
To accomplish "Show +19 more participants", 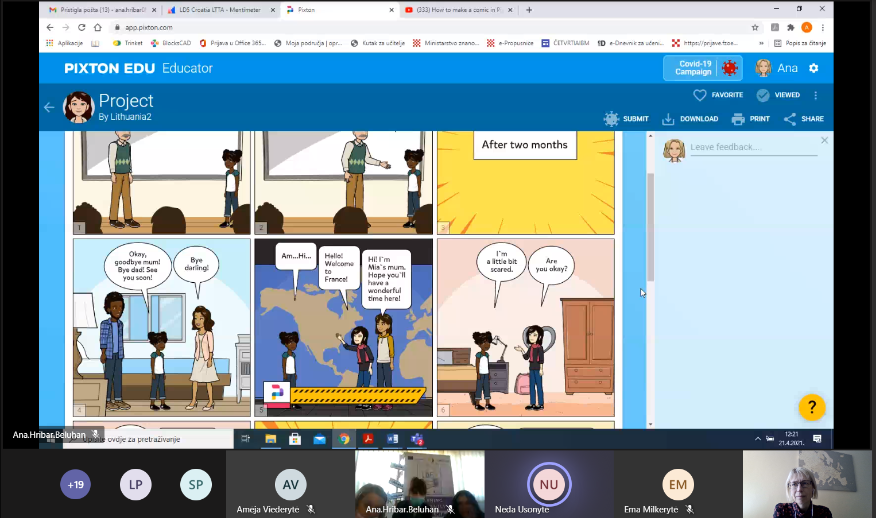I will coord(75,484).
